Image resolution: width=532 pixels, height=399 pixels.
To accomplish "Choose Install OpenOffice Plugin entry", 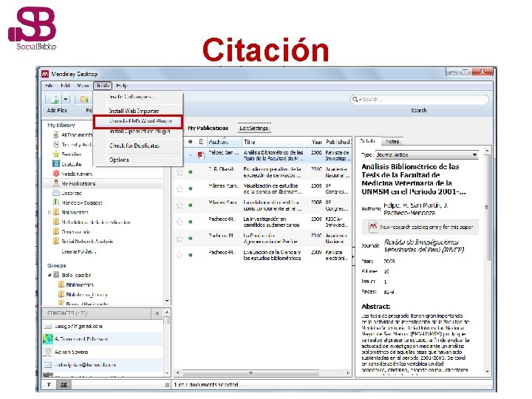I will [x=140, y=132].
